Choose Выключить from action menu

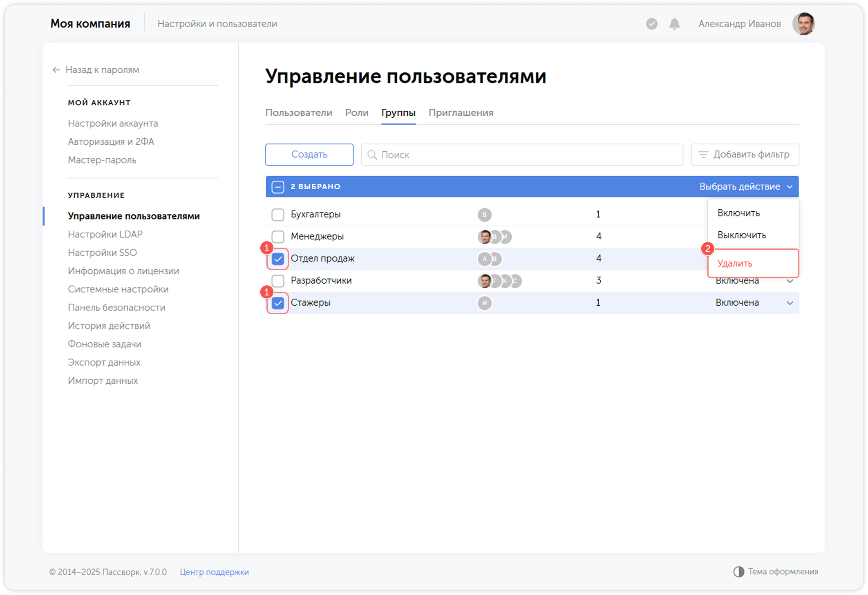tap(742, 235)
